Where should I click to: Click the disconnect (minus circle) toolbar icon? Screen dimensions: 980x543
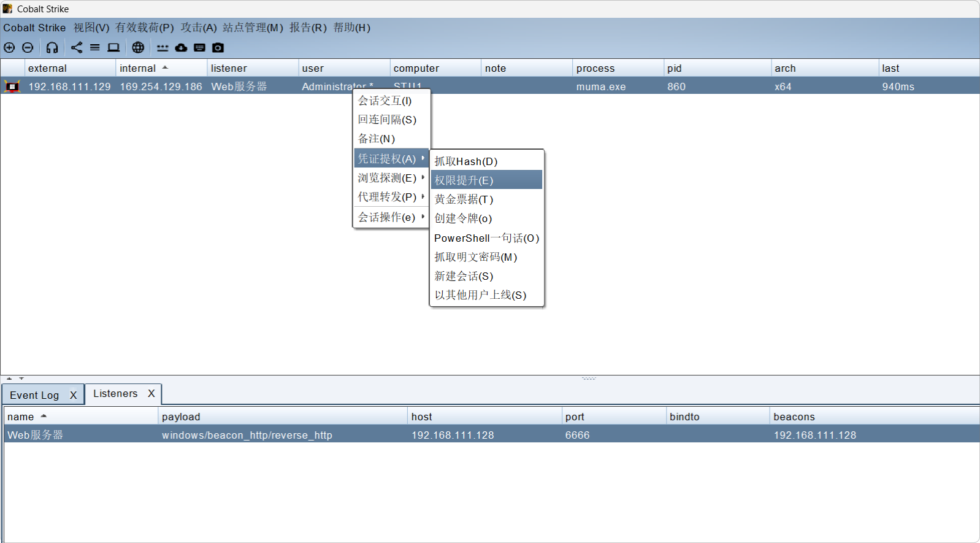[28, 47]
